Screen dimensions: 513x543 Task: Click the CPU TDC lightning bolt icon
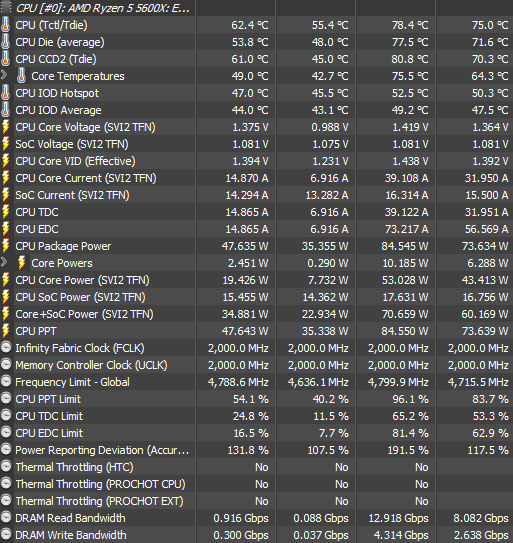pyautogui.click(x=5, y=212)
